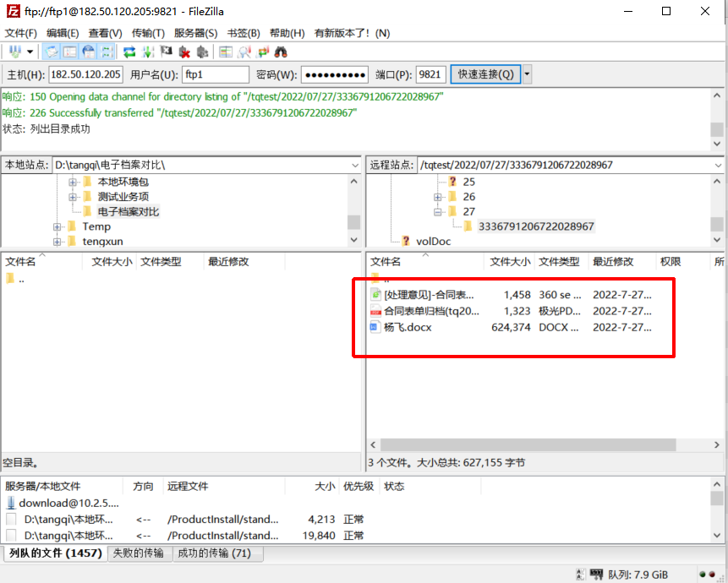The width and height of the screenshot is (728, 583).
Task: Sort local files by 文件类型 column
Action: tap(169, 262)
